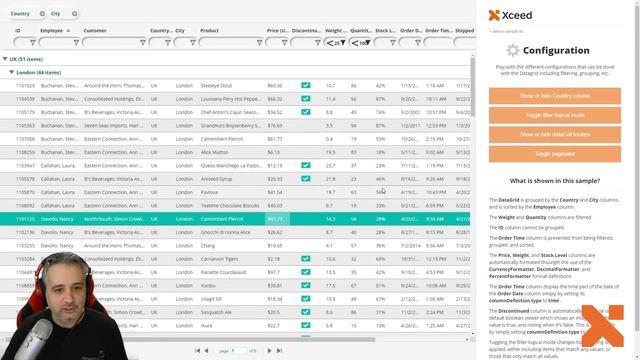Viewport: 640px width, 360px height.
Task: Open filter icon on Price column
Action: pos(284,42)
